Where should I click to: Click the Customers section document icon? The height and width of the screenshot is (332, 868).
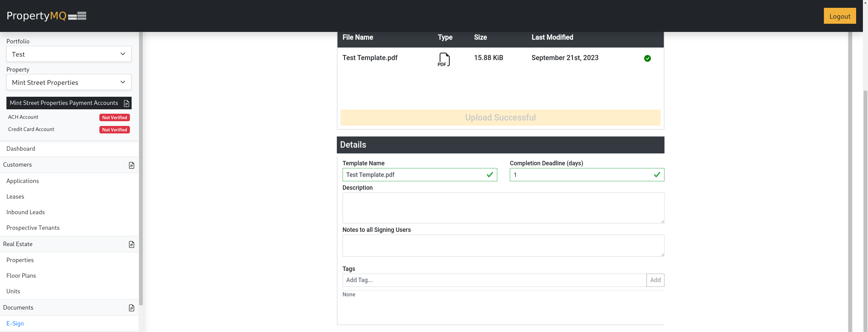[x=132, y=165]
